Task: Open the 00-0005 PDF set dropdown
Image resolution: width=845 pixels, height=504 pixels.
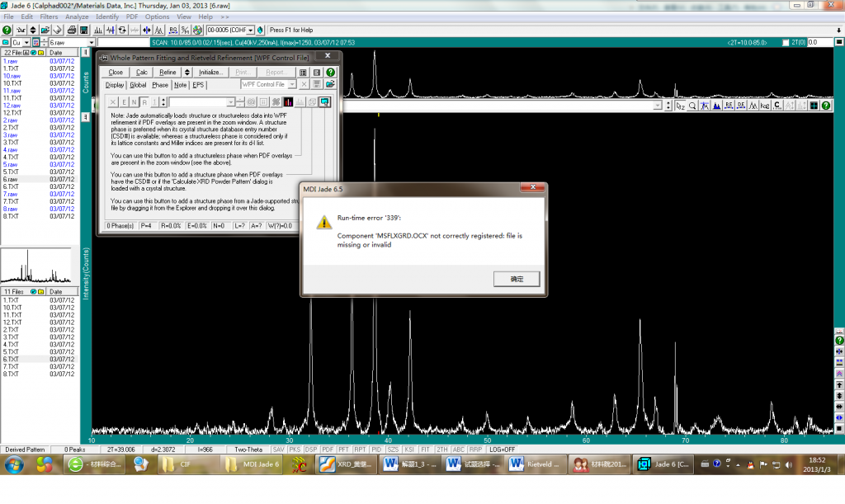Action: point(251,31)
